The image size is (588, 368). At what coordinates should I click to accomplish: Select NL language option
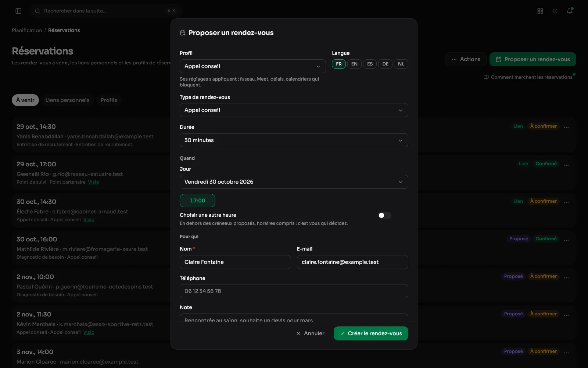401,64
